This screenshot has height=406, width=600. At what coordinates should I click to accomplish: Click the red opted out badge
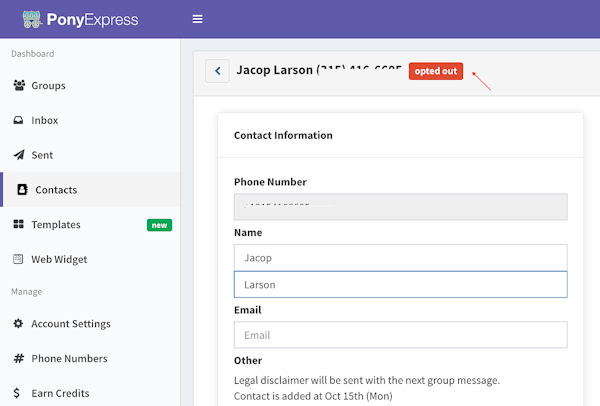(435, 72)
